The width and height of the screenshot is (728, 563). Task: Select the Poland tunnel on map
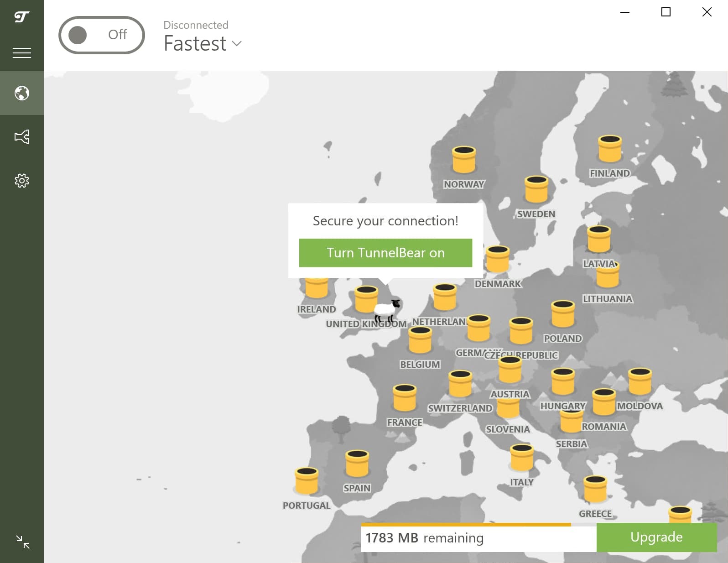coord(563,313)
